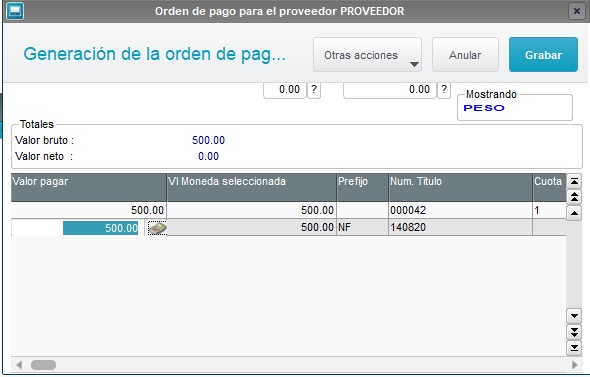Open the Otras acciones dropdown
Viewport: 590px width, 377px height.
click(x=367, y=55)
